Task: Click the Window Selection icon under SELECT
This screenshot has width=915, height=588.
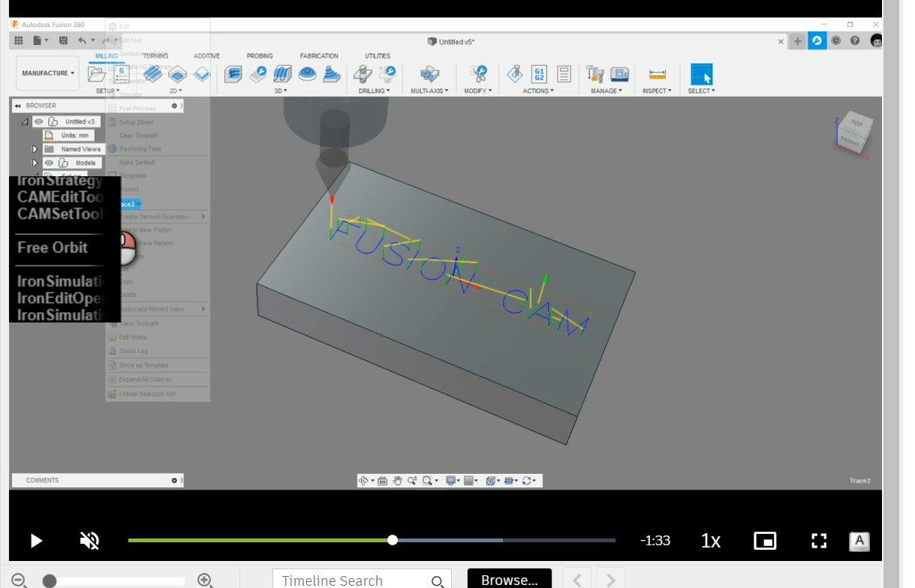Action: pos(701,75)
